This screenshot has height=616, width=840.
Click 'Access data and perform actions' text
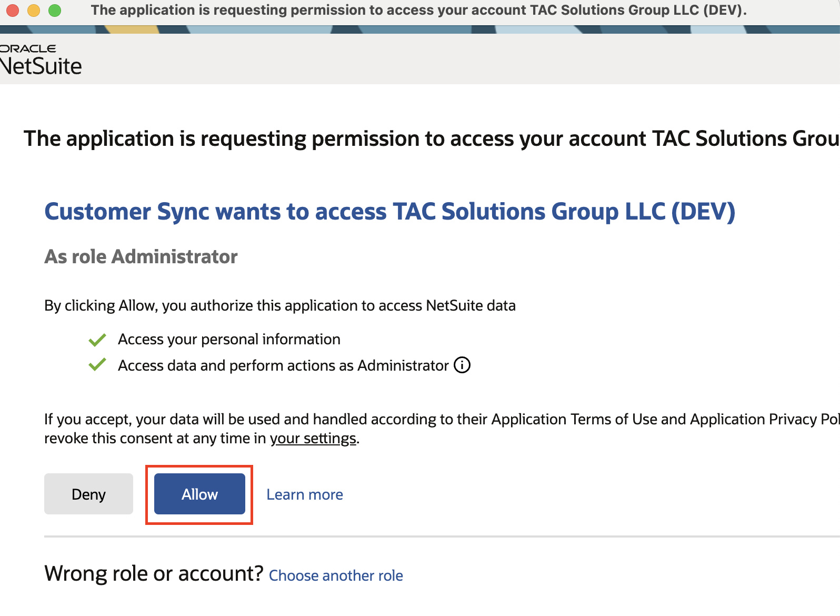click(x=283, y=365)
